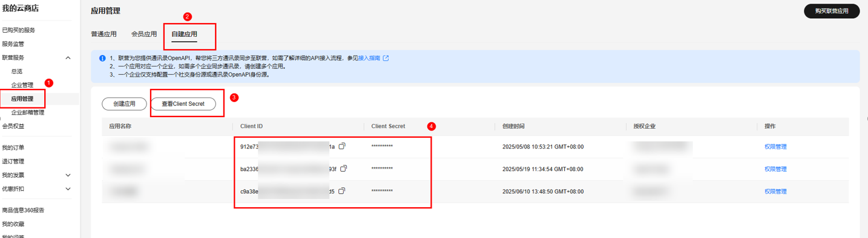The width and height of the screenshot is (868, 238).
Task: Open 我的订单 in the sidebar
Action: 13,147
